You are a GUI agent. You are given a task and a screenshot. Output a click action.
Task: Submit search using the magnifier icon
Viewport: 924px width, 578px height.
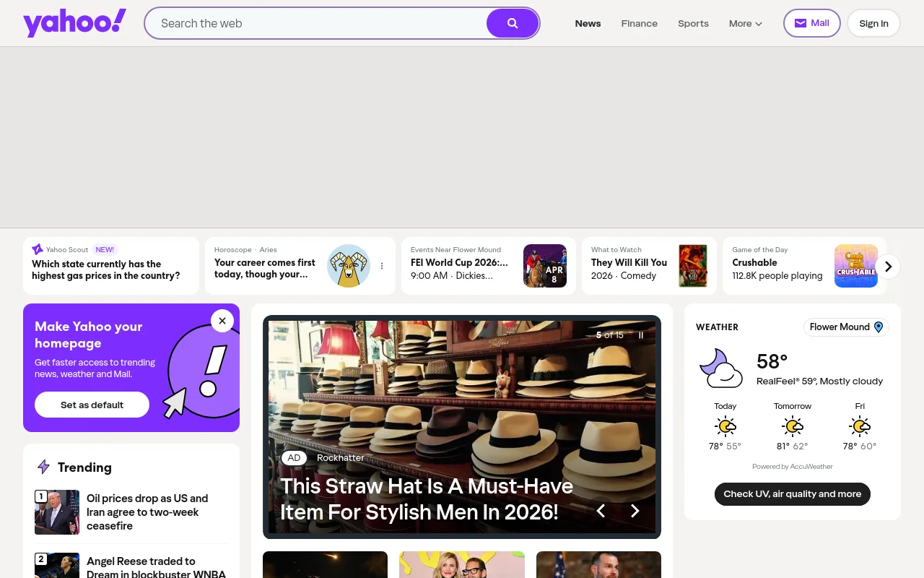pyautogui.click(x=512, y=23)
